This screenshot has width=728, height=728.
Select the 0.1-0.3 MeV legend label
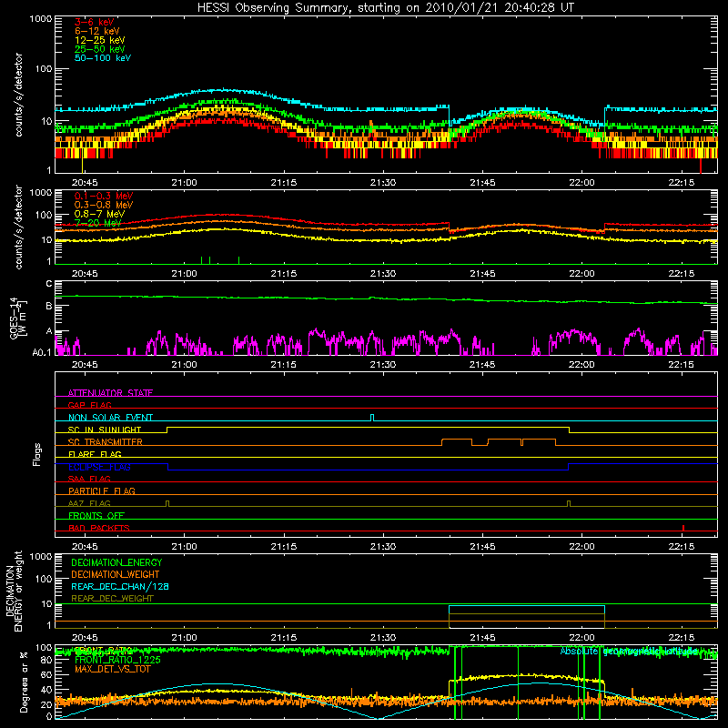(104, 196)
